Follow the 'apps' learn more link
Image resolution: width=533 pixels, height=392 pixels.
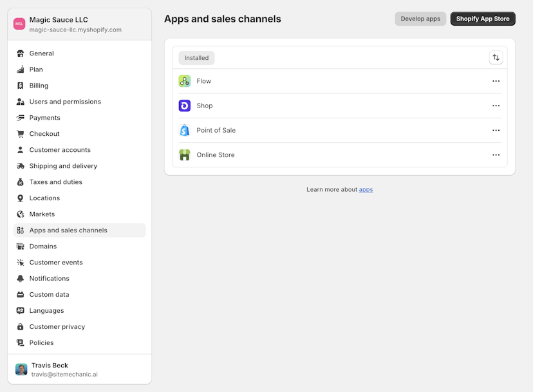(x=366, y=190)
